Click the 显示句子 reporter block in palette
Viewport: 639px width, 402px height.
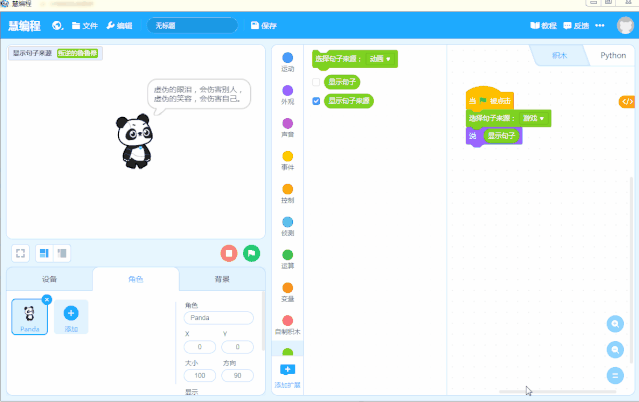pos(342,82)
